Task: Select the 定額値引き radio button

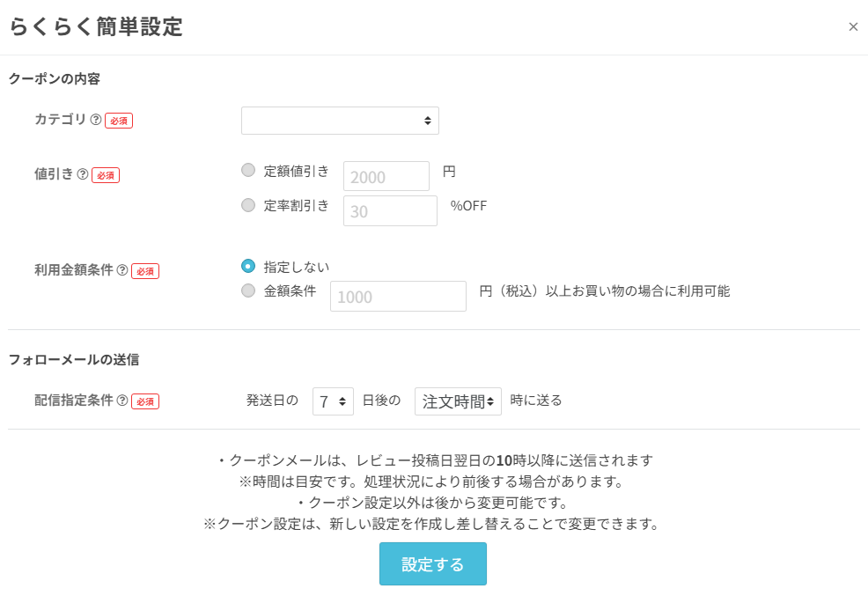Action: pyautogui.click(x=248, y=170)
